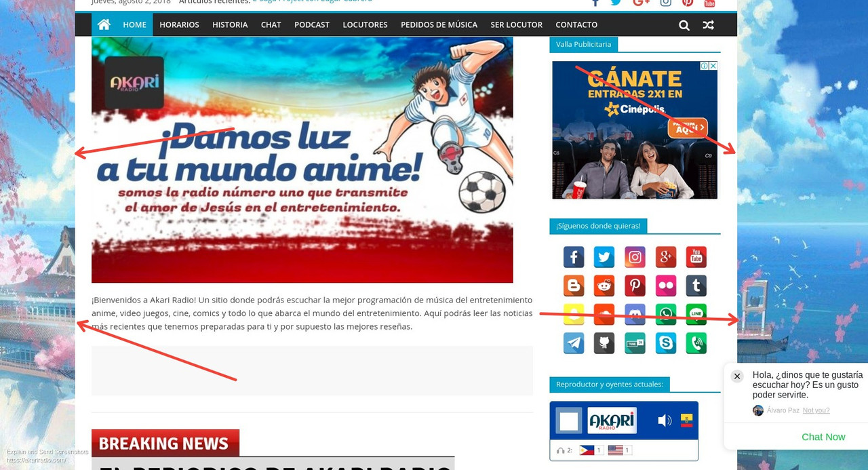Open Instagram from the follow-us icon grid

(635, 257)
